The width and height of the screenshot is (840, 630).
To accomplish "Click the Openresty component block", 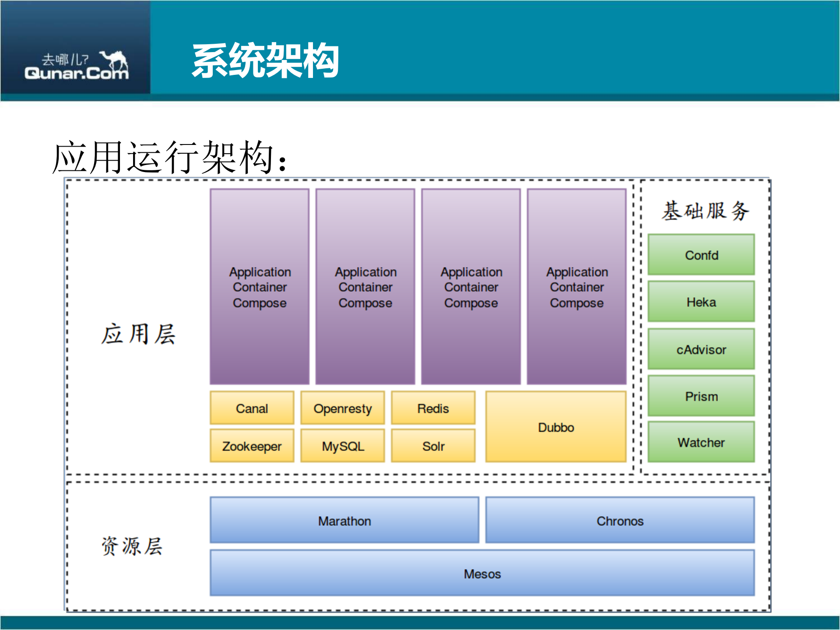I will [x=342, y=408].
